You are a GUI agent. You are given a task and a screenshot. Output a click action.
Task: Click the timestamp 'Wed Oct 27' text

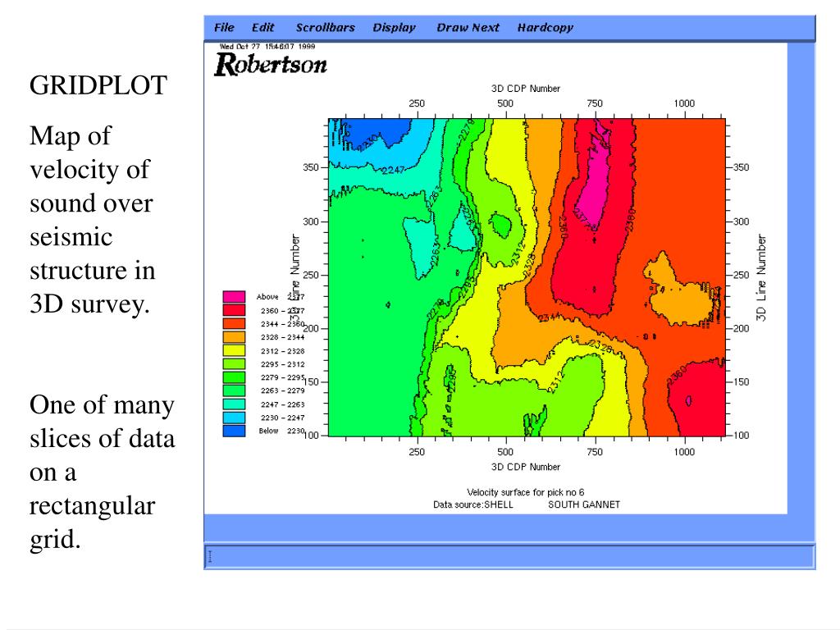coord(267,47)
